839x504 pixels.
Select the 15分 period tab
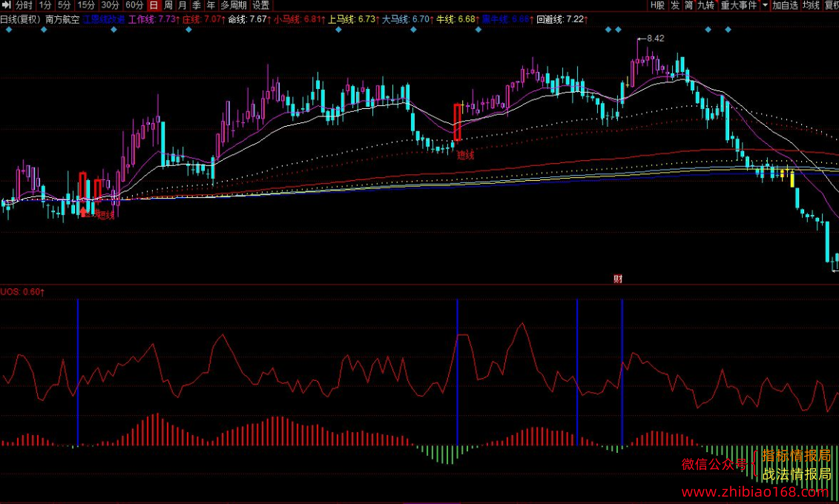tap(86, 4)
